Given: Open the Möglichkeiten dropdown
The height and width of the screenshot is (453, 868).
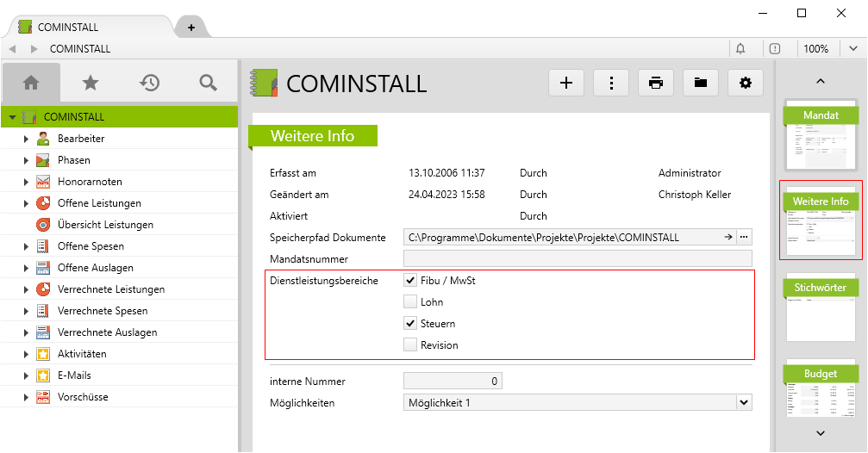Looking at the screenshot, I should point(744,402).
